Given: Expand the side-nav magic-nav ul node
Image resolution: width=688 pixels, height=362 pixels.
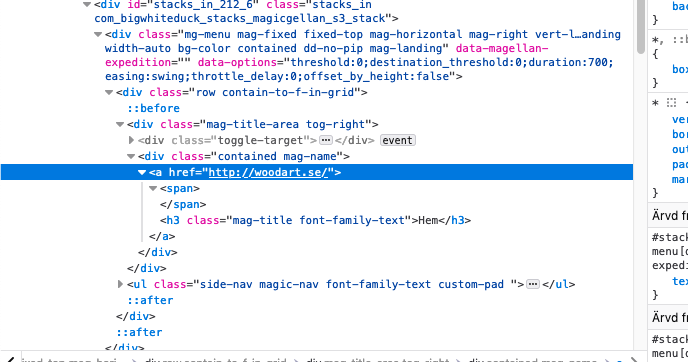Looking at the screenshot, I should tap(120, 284).
